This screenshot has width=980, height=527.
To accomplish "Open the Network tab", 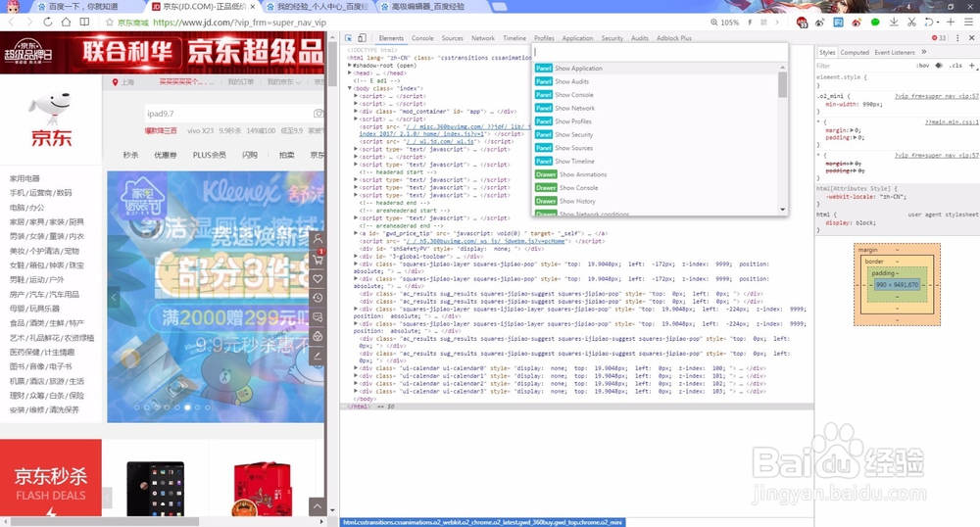I will click(x=483, y=38).
